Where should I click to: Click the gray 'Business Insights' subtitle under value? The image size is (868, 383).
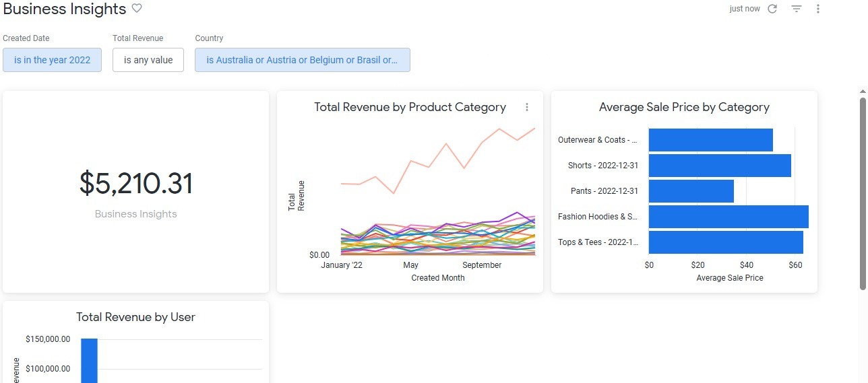click(x=136, y=214)
